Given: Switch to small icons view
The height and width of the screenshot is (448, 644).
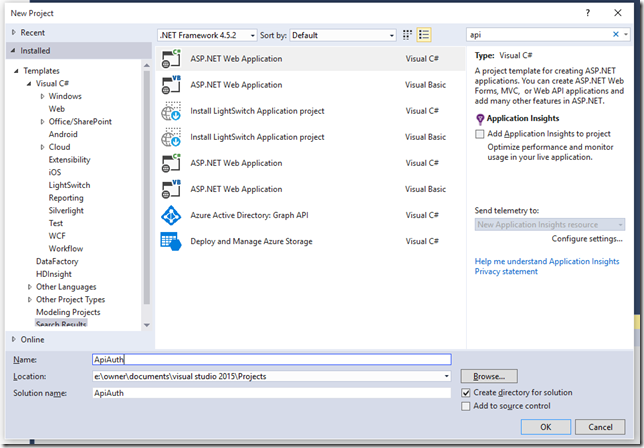Looking at the screenshot, I should coord(407,35).
